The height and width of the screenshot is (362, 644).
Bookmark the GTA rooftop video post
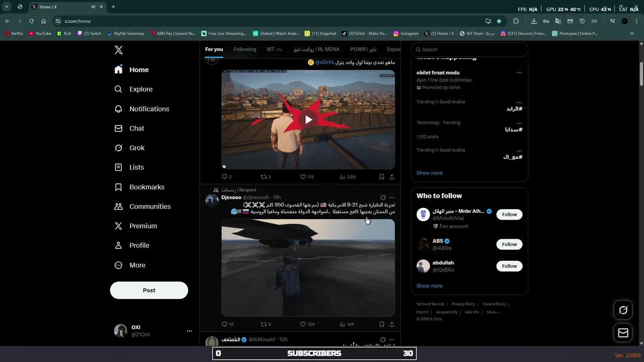click(382, 177)
